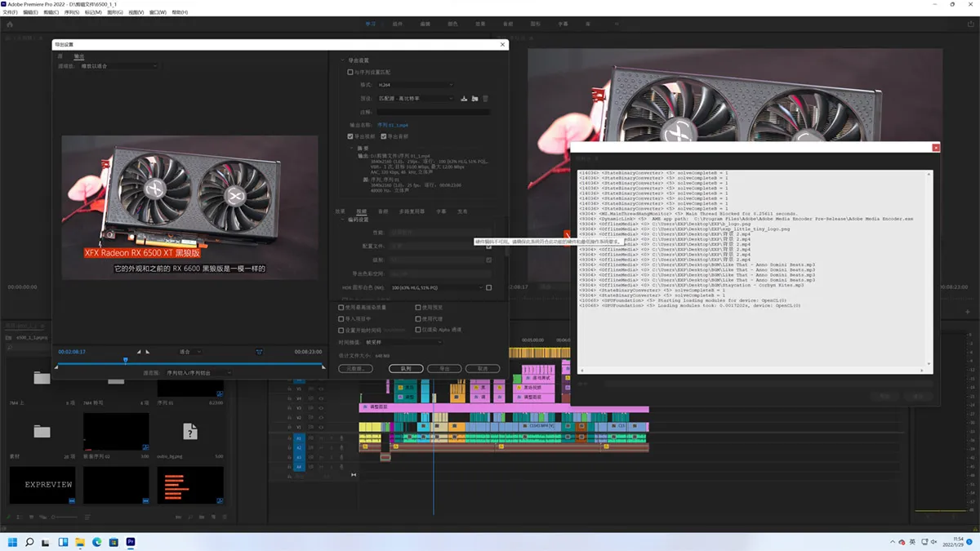Click the delete preset trash icon

(485, 99)
